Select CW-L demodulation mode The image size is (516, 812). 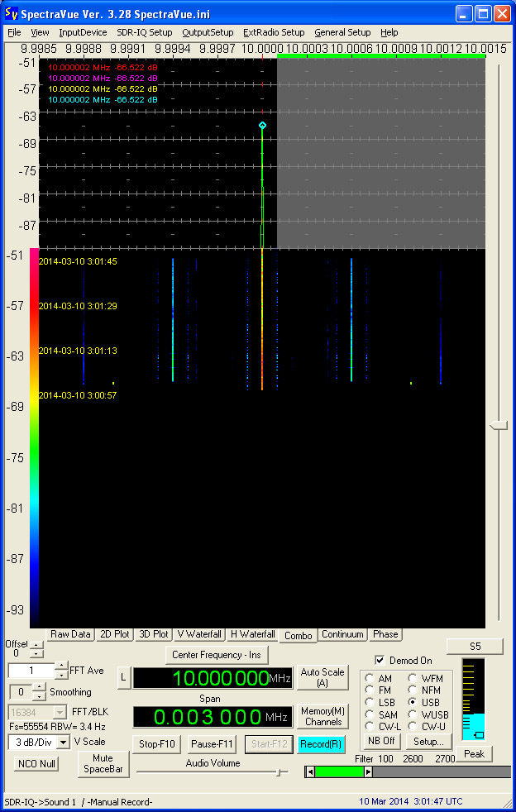pos(370,727)
